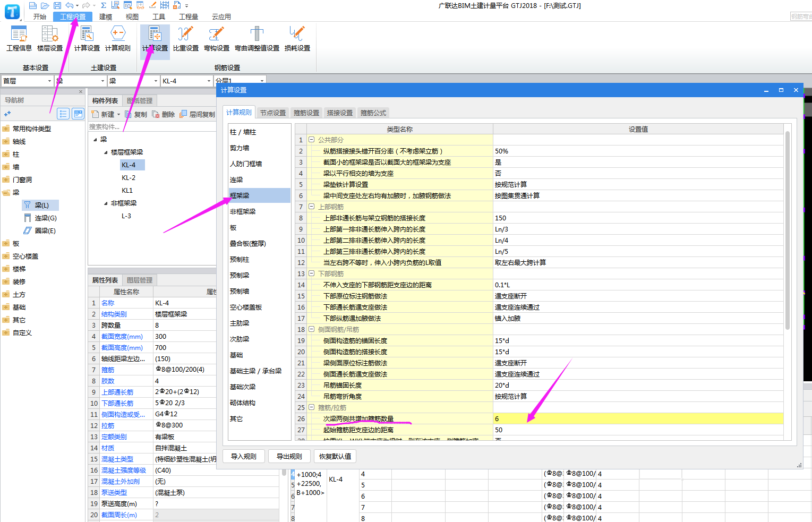Open 计算设置 under 土建设置 group
The image size is (812, 522).
(87, 39)
